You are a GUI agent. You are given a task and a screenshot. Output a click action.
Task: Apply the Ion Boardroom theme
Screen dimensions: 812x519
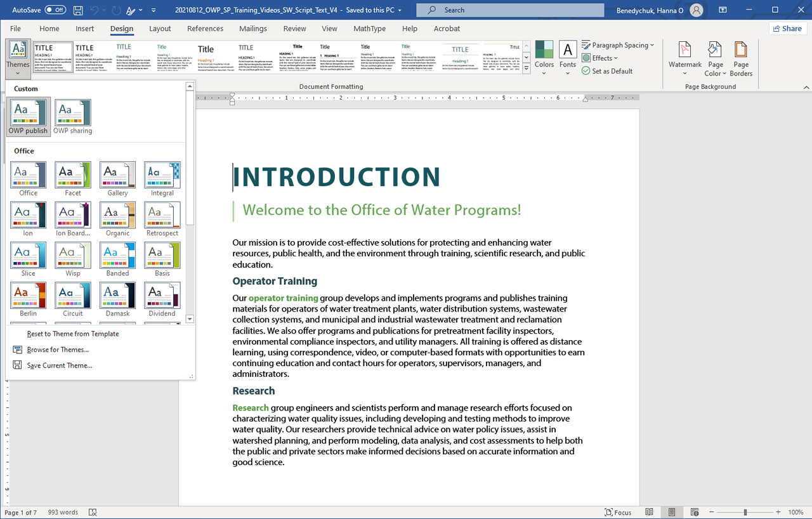(x=73, y=220)
